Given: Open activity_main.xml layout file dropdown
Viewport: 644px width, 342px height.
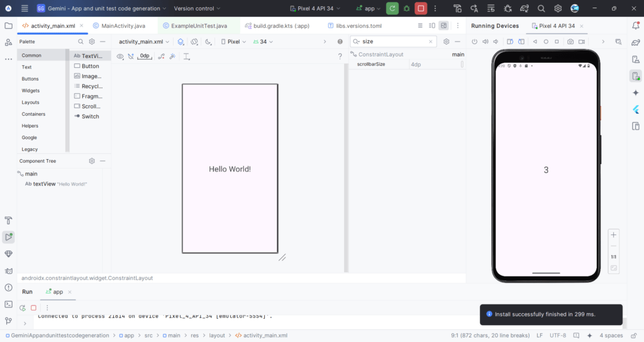Looking at the screenshot, I should click(144, 41).
